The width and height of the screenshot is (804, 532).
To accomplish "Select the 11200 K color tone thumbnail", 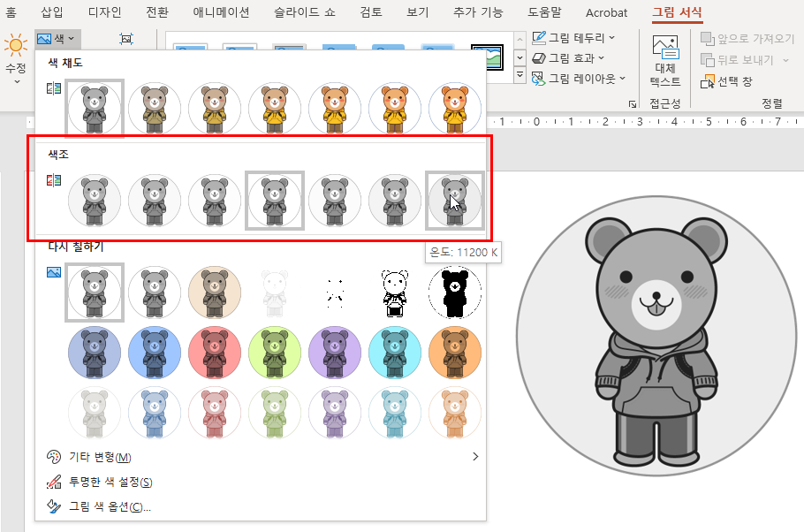I will pyautogui.click(x=455, y=200).
